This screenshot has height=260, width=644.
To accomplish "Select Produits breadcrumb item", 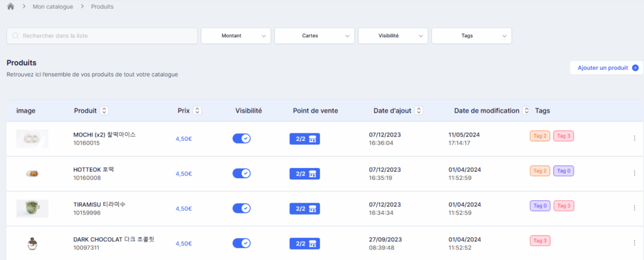I will point(103,6).
